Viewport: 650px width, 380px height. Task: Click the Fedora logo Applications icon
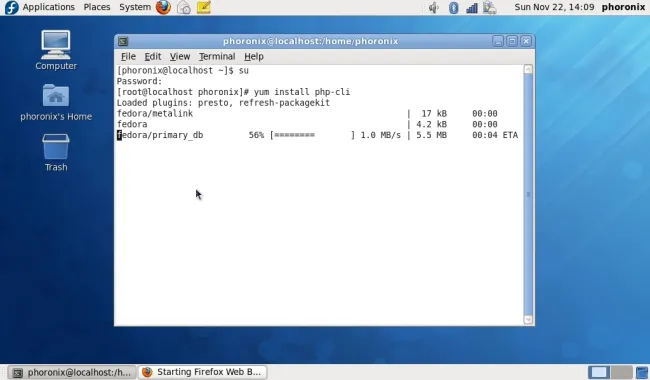(12, 7)
